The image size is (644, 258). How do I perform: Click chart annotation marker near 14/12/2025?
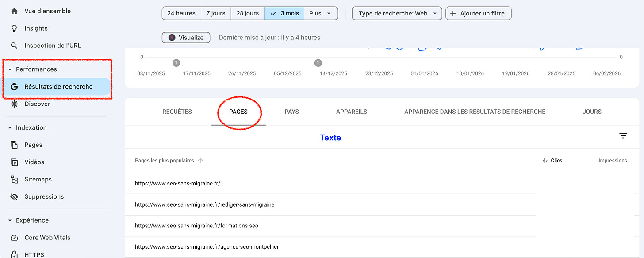click(318, 63)
